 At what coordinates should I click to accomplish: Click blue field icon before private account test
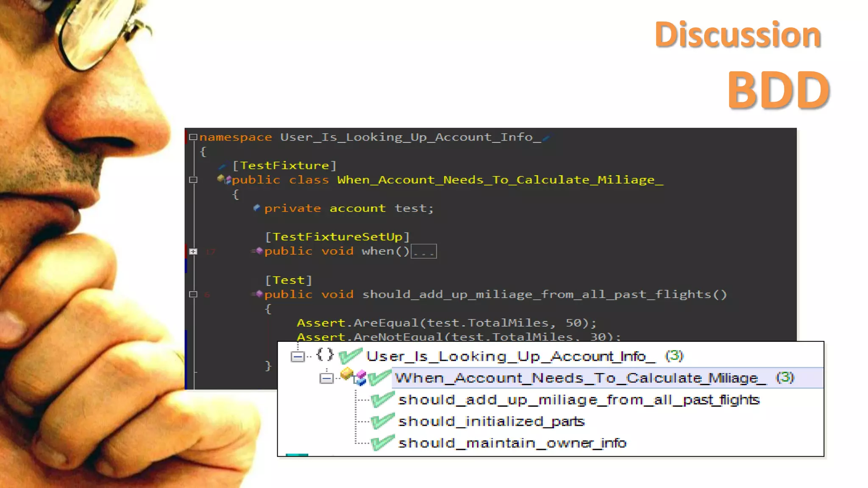[x=256, y=208]
